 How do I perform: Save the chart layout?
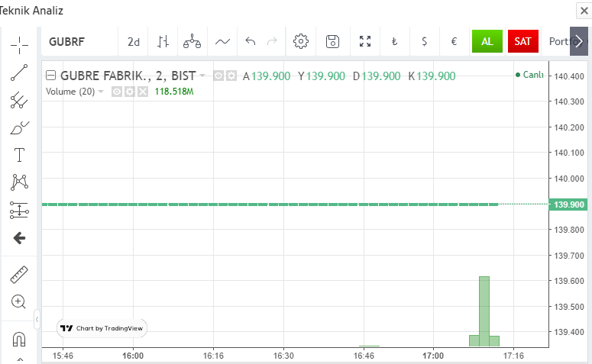[332, 41]
